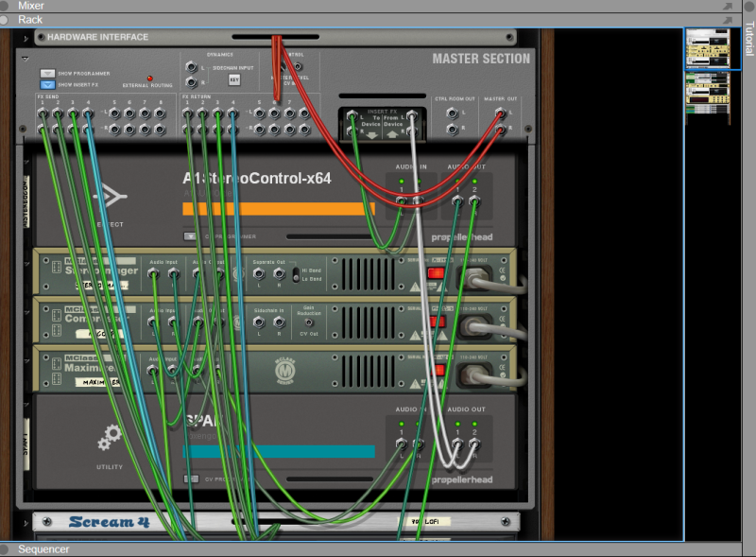Click the FX Send 5 left jack
This screenshot has width=756, height=557.
tap(114, 113)
